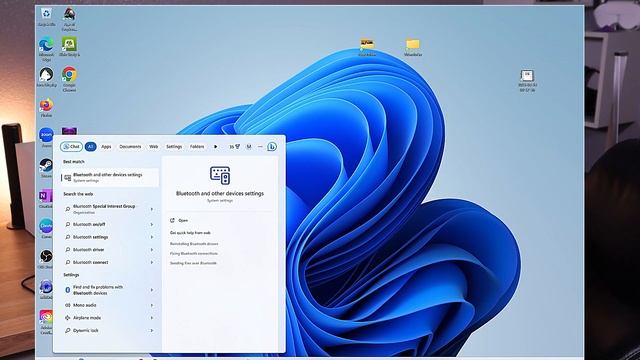Switch to the Folders search filter

(197, 147)
